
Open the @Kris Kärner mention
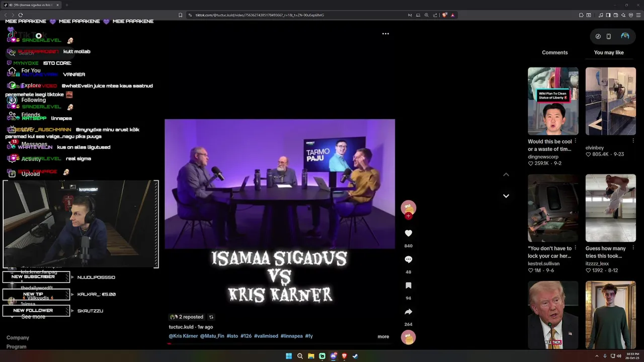tap(183, 336)
